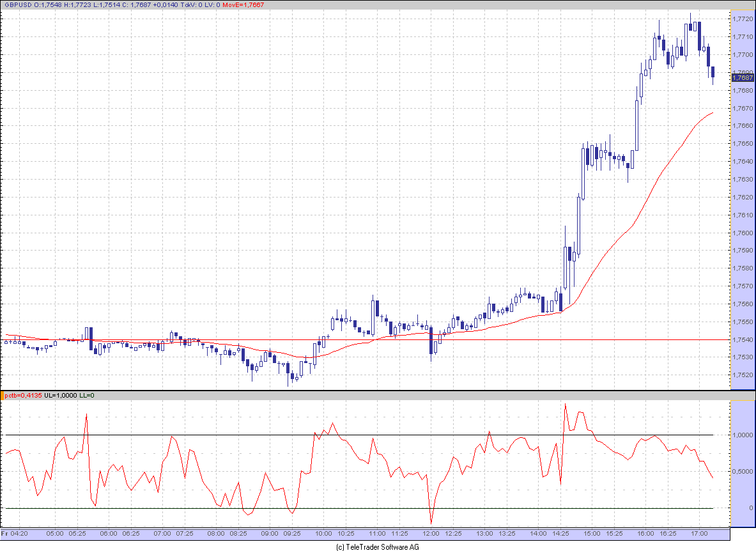This screenshot has width=756, height=551.
Task: Click the UL=1,0000 upper limit label
Action: pyautogui.click(x=60, y=395)
